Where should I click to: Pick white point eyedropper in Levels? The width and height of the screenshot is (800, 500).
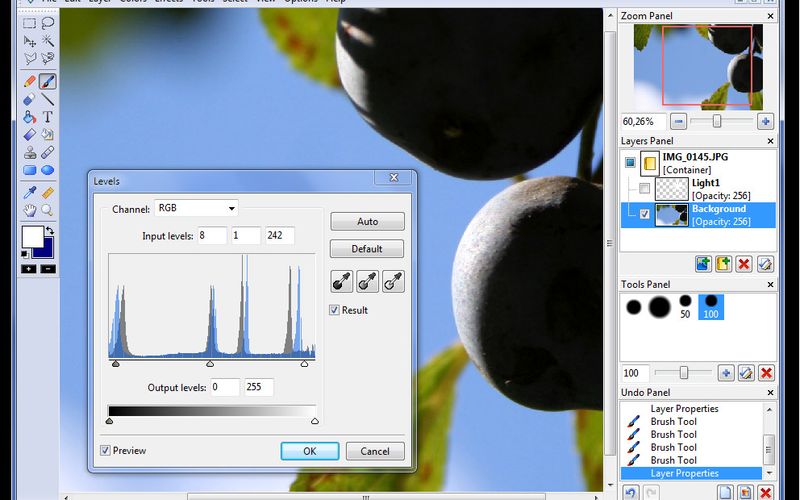tap(393, 282)
